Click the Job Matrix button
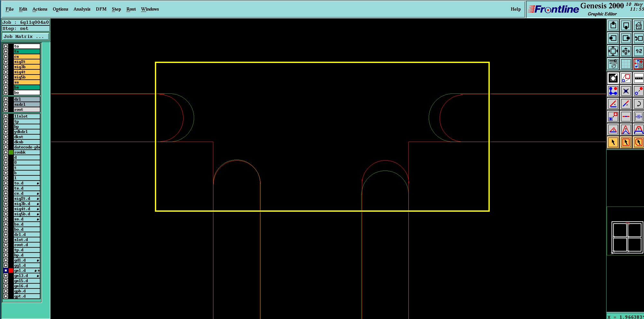This screenshot has height=319, width=644. coord(26,37)
